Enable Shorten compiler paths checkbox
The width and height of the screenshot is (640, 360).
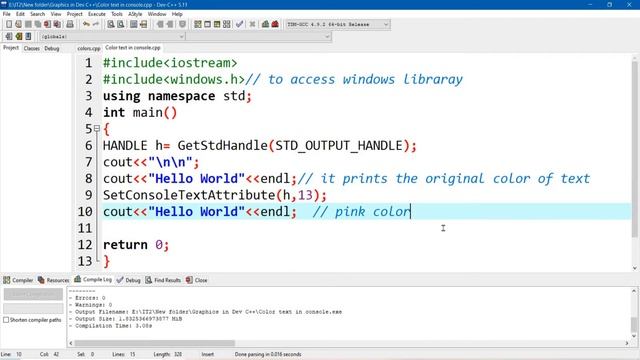click(6, 320)
